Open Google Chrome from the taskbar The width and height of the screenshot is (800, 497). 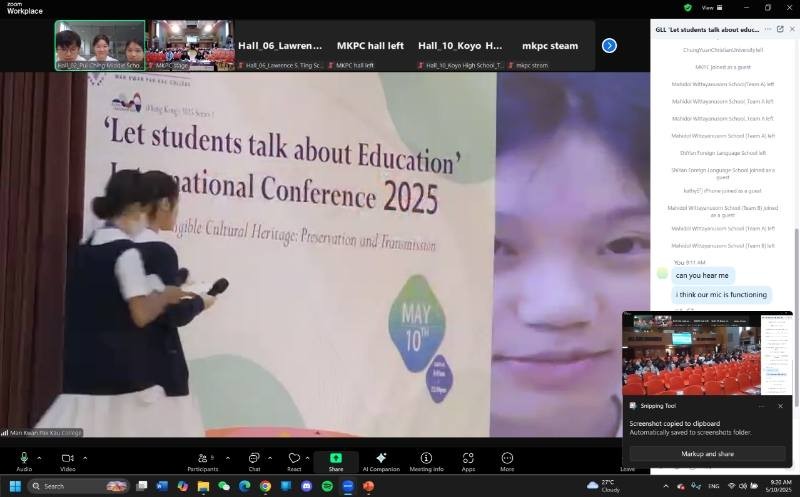pyautogui.click(x=265, y=486)
